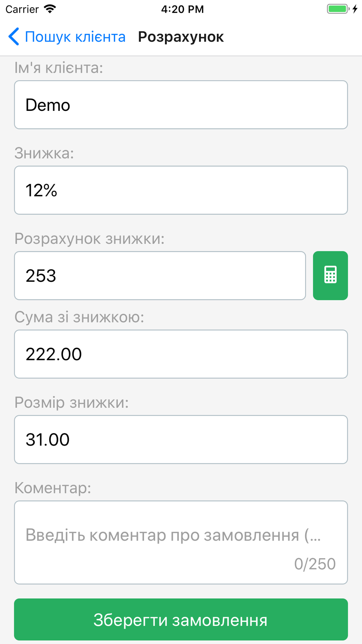
Task: Tap the charging bolt icon beside battery
Action: click(355, 9)
